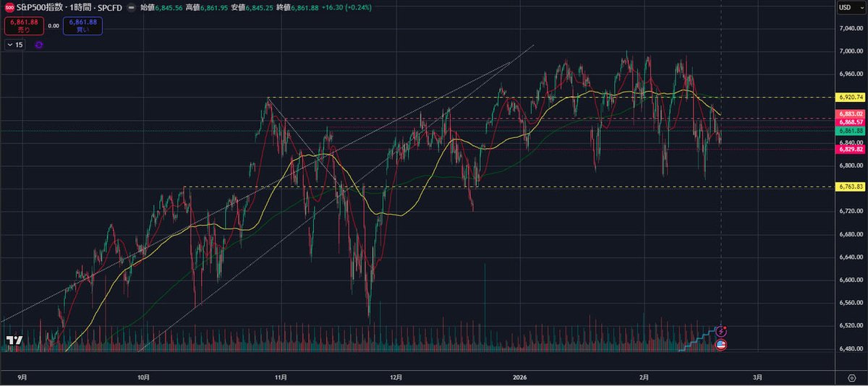Open the purple lightning news icon
The height and width of the screenshot is (386, 868).
[x=721, y=331]
